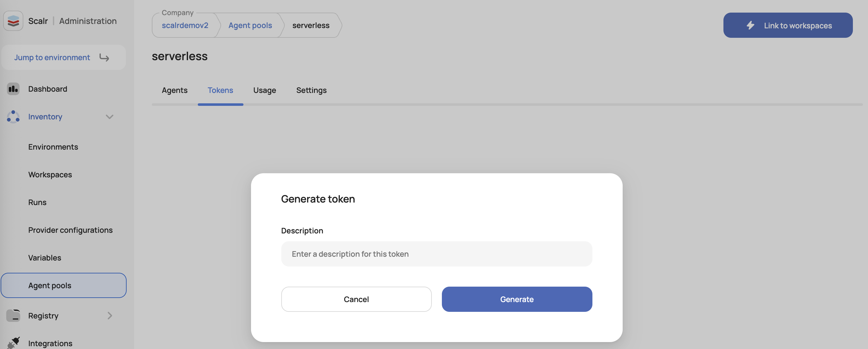Select the Tokens tab
868x349 pixels.
click(220, 90)
